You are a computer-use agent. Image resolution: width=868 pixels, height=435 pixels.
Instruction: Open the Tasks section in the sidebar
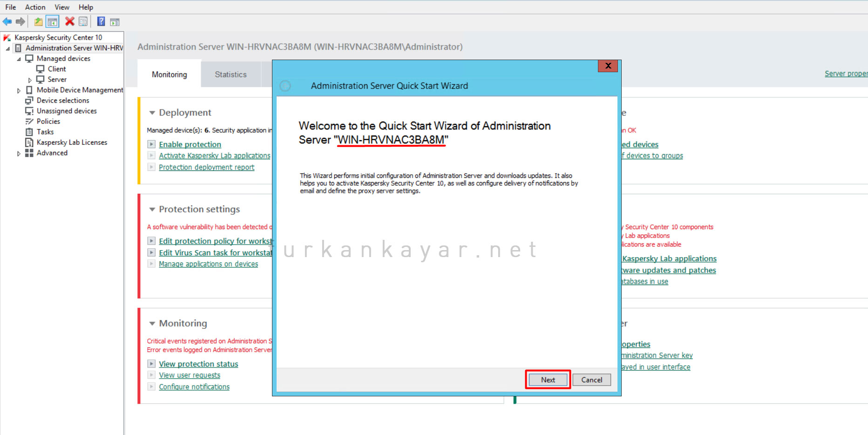pyautogui.click(x=45, y=131)
